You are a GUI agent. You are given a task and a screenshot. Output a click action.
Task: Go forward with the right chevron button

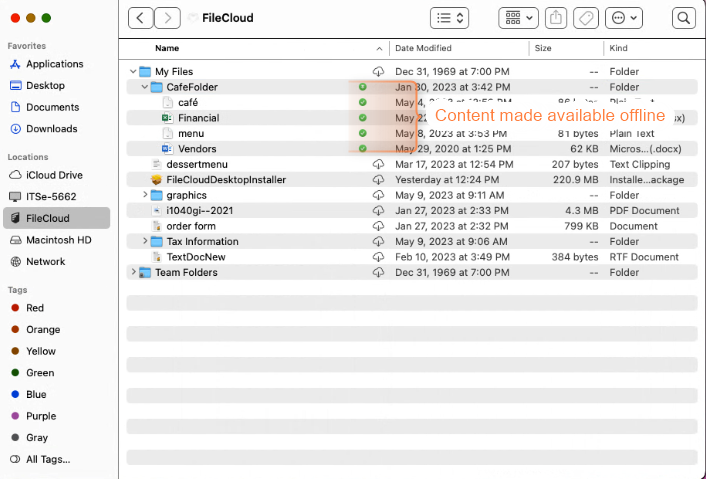click(x=167, y=18)
